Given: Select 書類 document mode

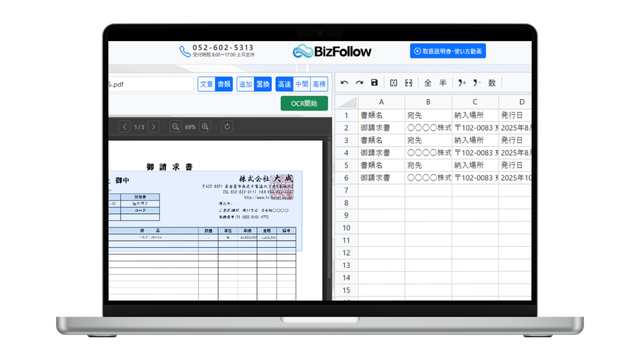Looking at the screenshot, I should click(224, 84).
